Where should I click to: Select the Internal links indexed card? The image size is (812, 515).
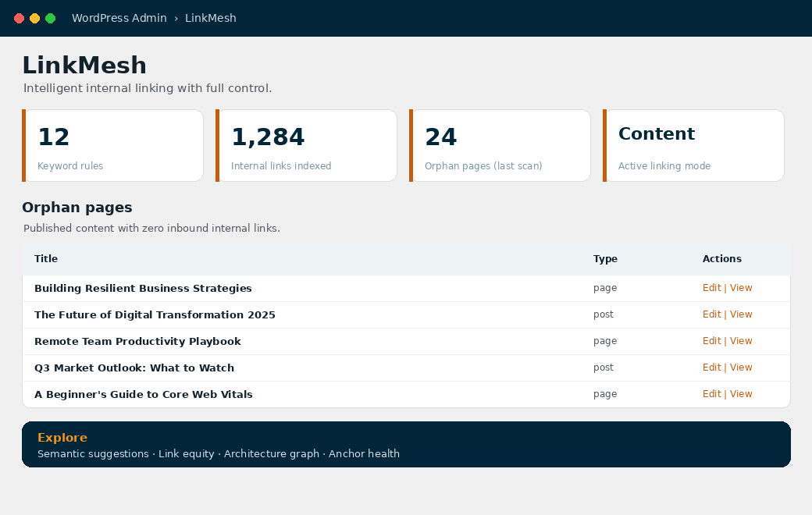click(x=307, y=145)
